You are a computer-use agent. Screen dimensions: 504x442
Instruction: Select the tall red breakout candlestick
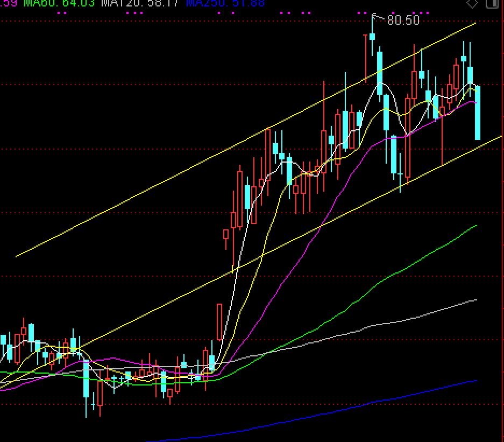point(219,322)
